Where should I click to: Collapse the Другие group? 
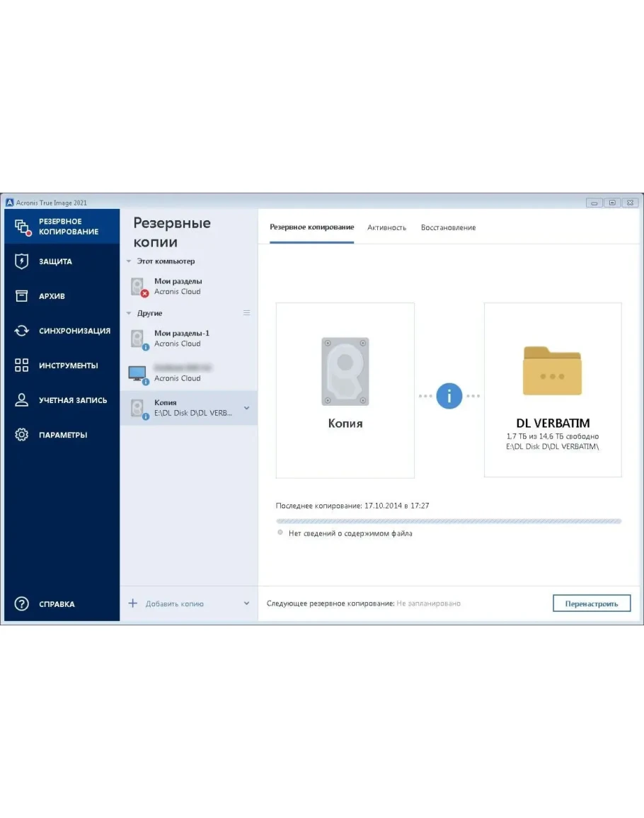(x=129, y=313)
